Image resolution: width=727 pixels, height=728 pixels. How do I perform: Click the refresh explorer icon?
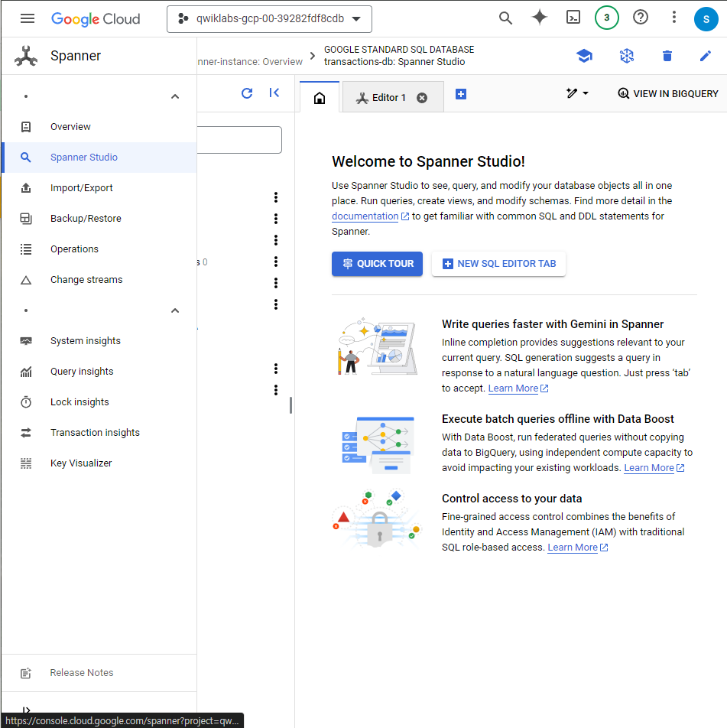[247, 93]
